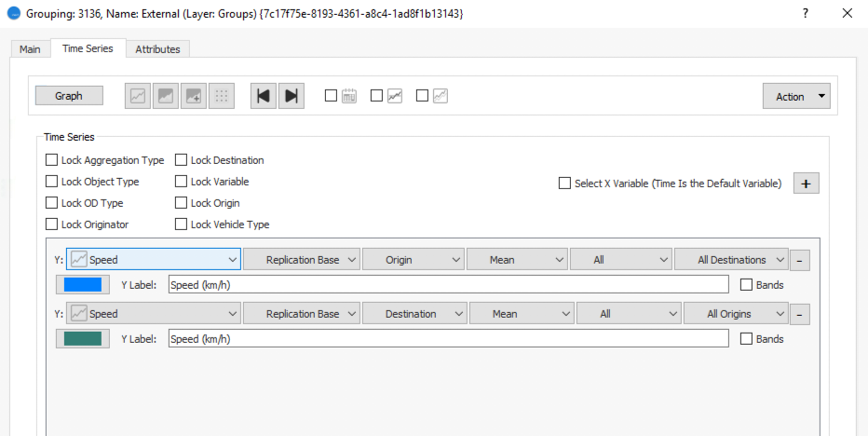Jump to first time step
This screenshot has height=436, width=868.
(x=264, y=96)
